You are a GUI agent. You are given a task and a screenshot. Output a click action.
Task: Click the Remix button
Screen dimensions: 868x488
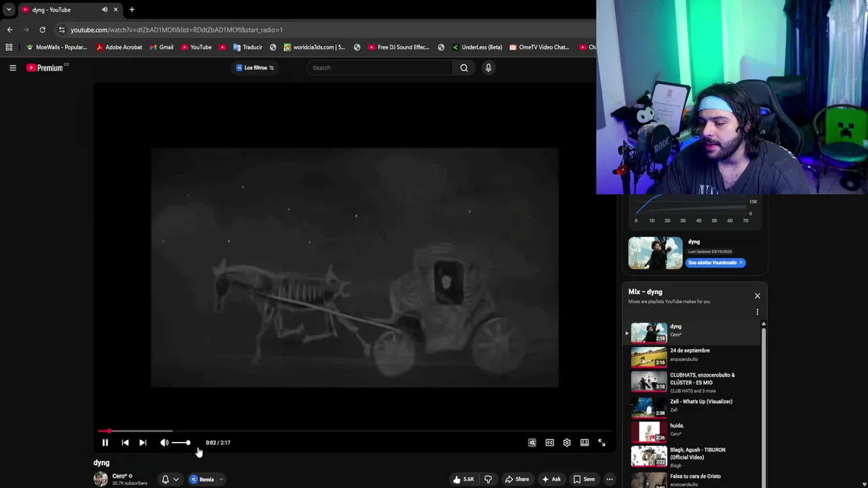coord(203,479)
